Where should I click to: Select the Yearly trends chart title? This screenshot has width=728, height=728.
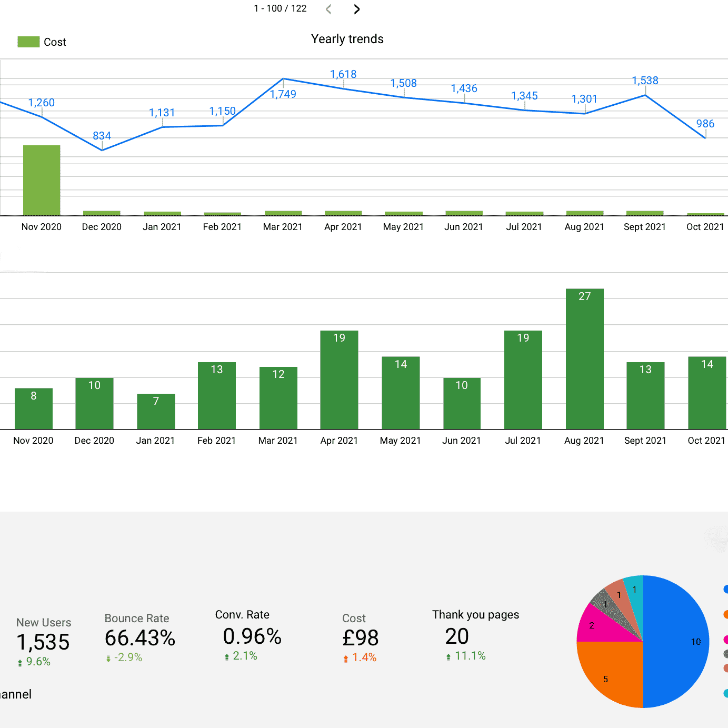coord(347,38)
